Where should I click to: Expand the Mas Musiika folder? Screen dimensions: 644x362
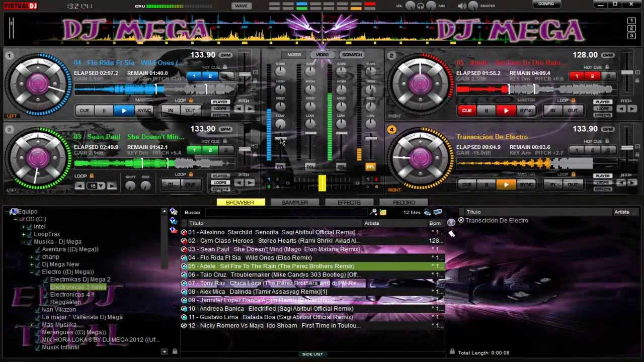click(x=31, y=325)
